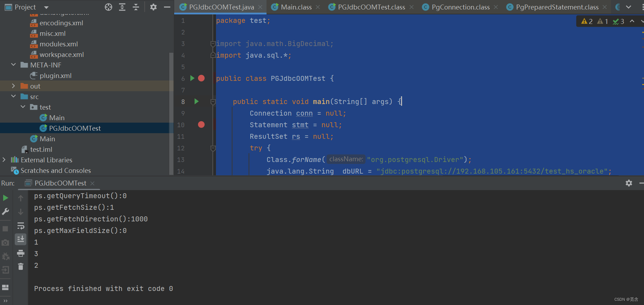Screen dimensions: 644x305
Task: Close the PGJdbcOOMTest.java editor tab
Action: point(260,7)
